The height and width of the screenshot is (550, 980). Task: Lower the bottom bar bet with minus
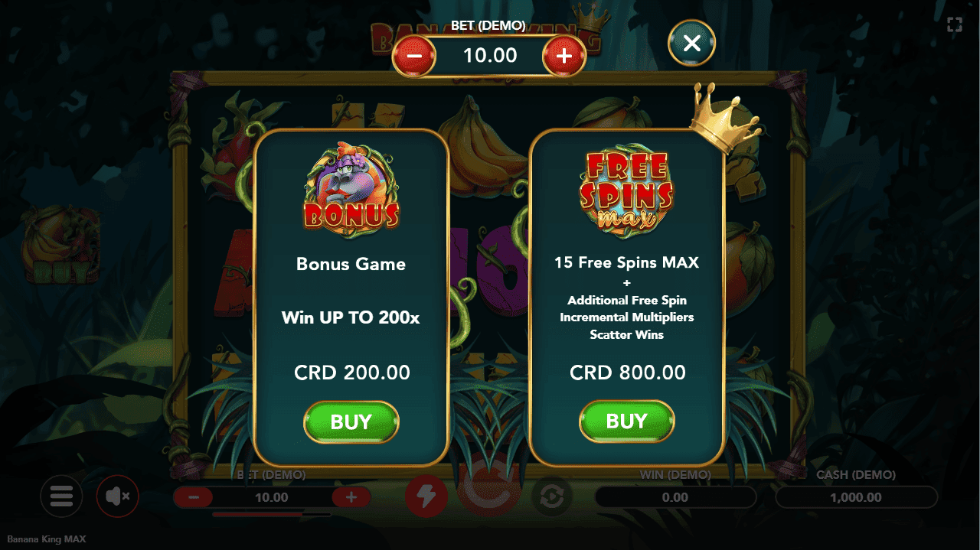pyautogui.click(x=194, y=497)
